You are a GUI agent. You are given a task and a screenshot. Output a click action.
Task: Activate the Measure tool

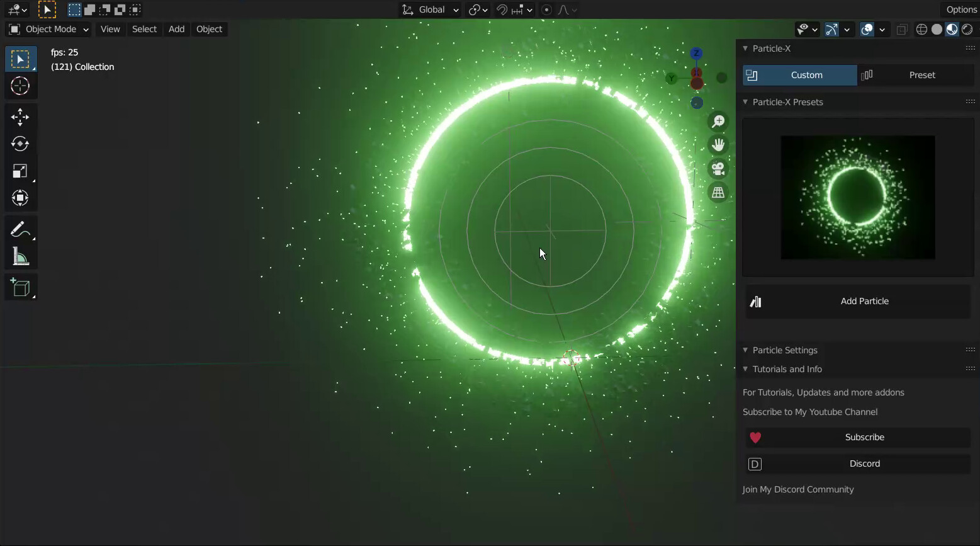(x=21, y=256)
